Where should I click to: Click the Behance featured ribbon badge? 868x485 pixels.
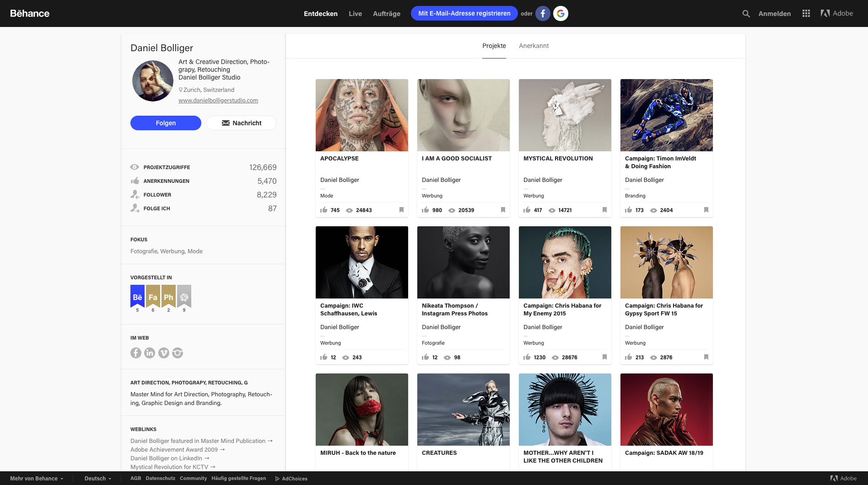pyautogui.click(x=137, y=297)
